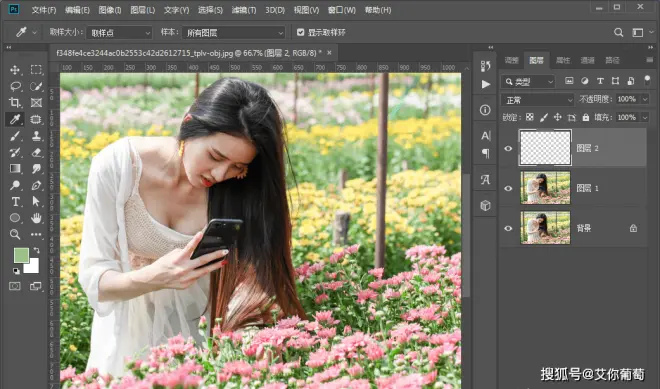Select the Pen tool
This screenshot has width=660, height=389.
(x=36, y=185)
